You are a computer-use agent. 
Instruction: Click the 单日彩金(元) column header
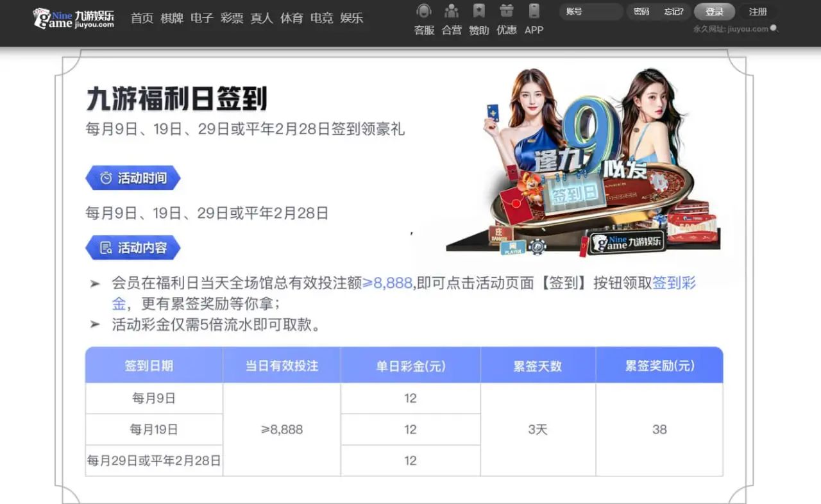tap(410, 365)
